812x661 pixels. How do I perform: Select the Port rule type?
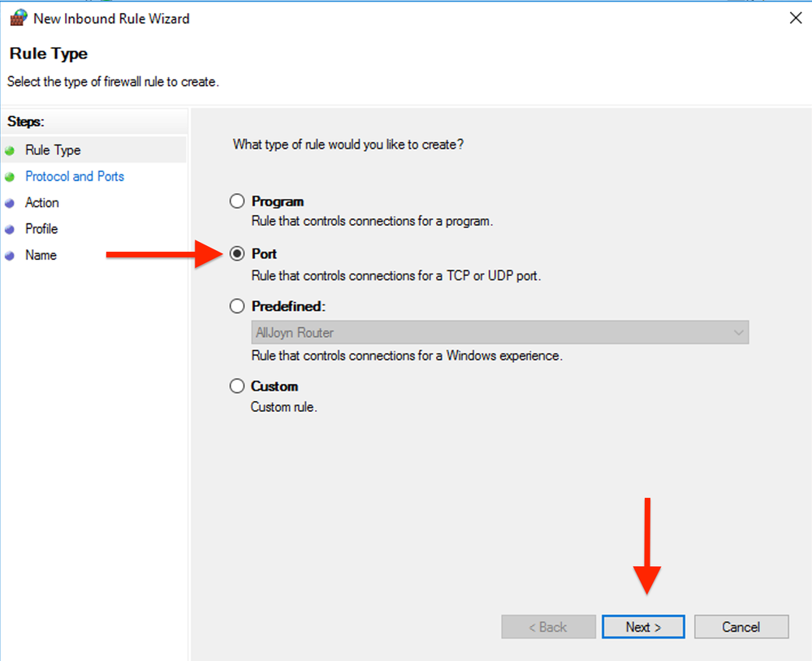point(236,253)
